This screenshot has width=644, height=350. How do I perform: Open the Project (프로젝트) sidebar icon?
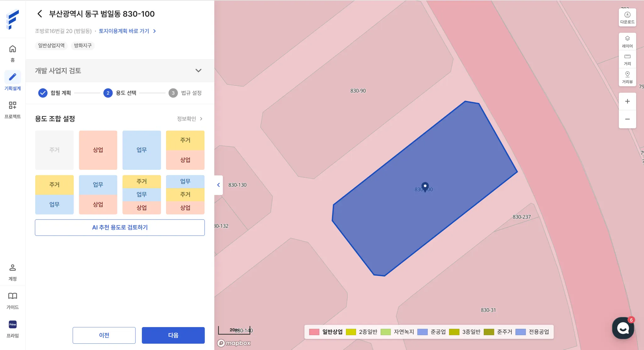13,109
